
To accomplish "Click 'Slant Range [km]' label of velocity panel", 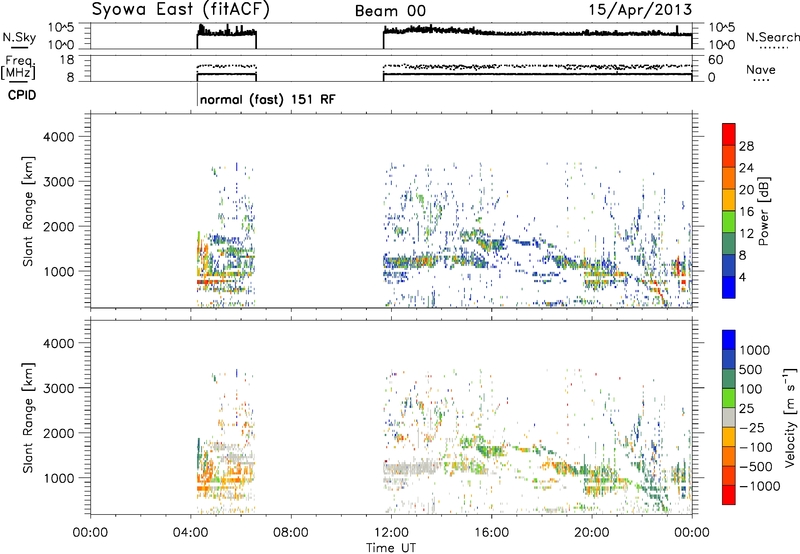I will pyautogui.click(x=28, y=418).
